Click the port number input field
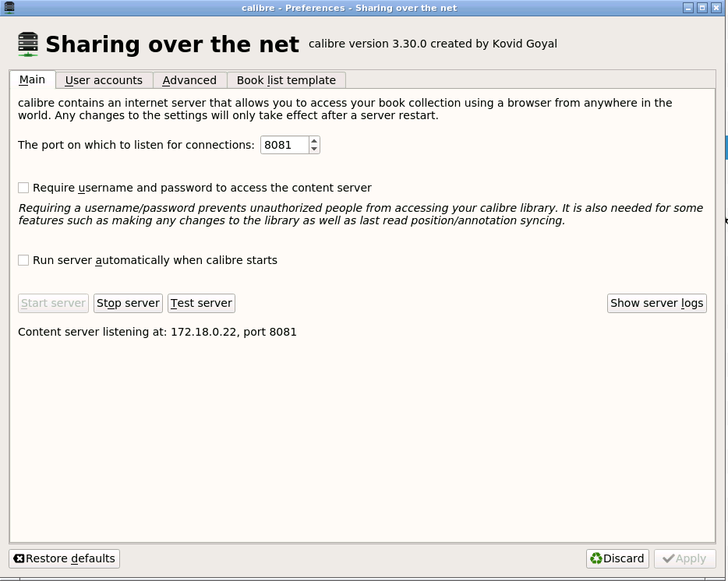Image resolution: width=728 pixels, height=581 pixels. coord(284,145)
